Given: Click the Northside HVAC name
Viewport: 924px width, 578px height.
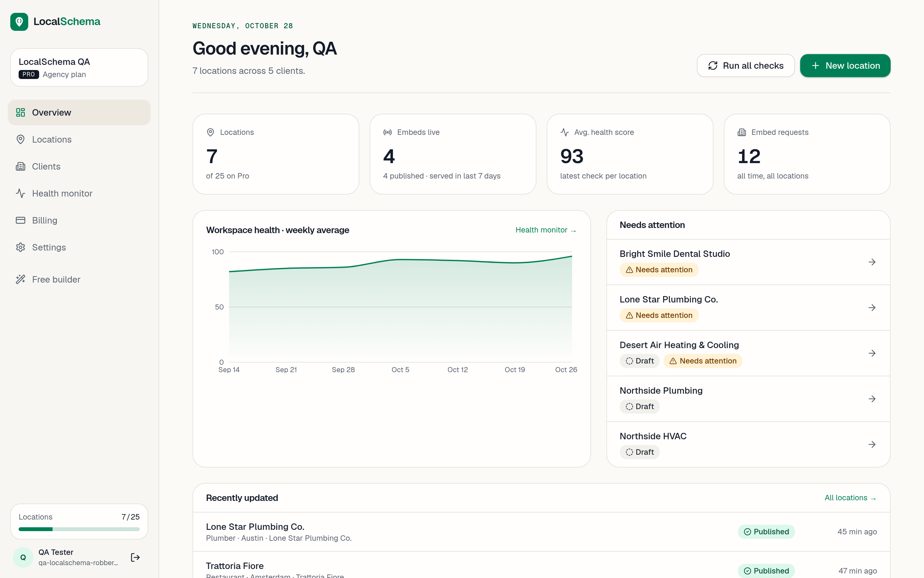Looking at the screenshot, I should (653, 436).
